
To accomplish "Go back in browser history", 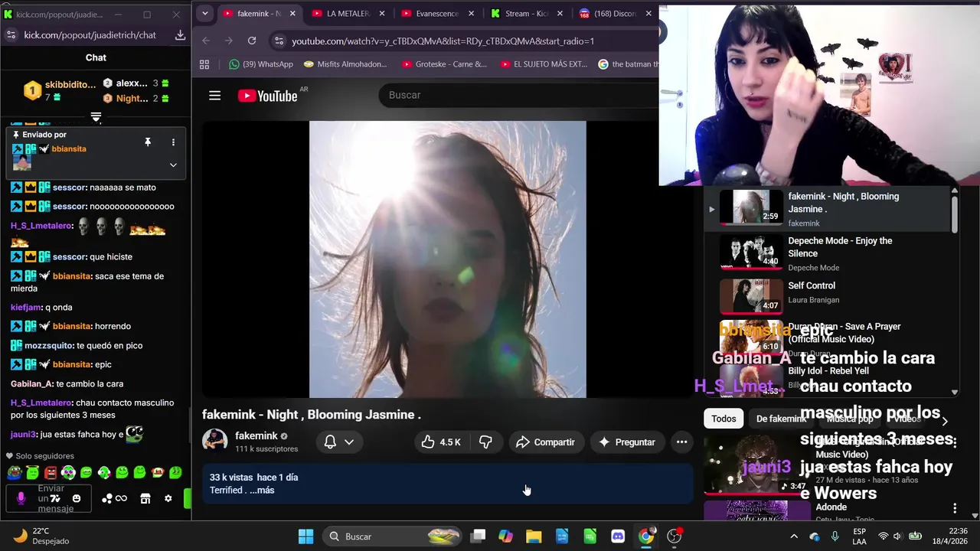I will [x=206, y=41].
